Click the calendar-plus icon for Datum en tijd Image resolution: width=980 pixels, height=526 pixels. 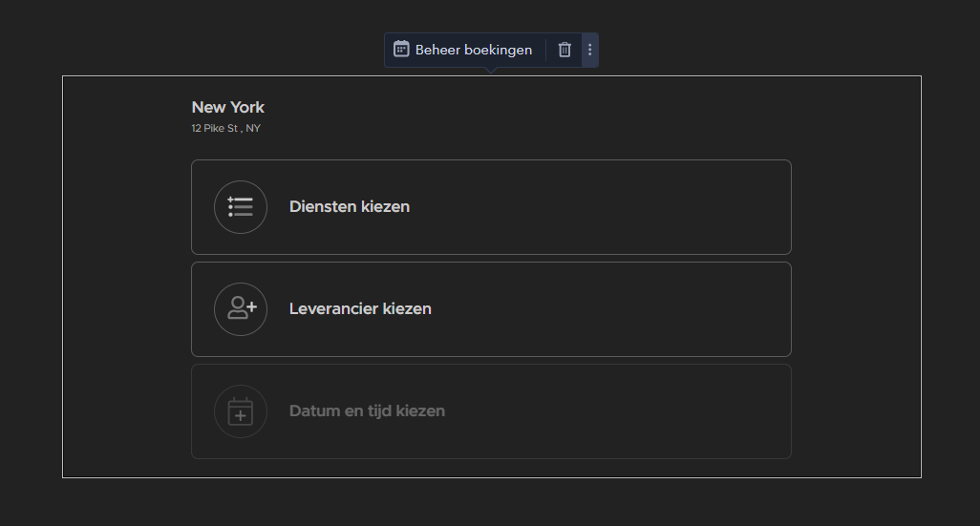(241, 410)
